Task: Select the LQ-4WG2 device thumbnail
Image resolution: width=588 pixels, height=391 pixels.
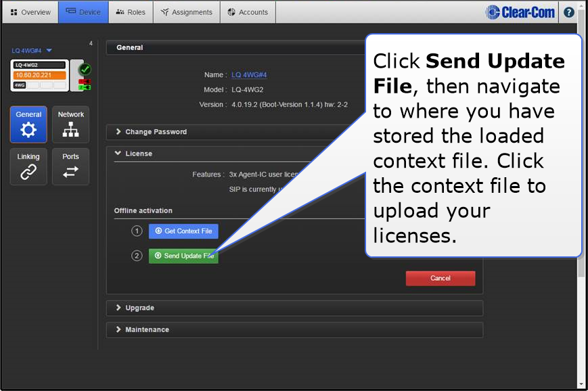Action: 39,75
